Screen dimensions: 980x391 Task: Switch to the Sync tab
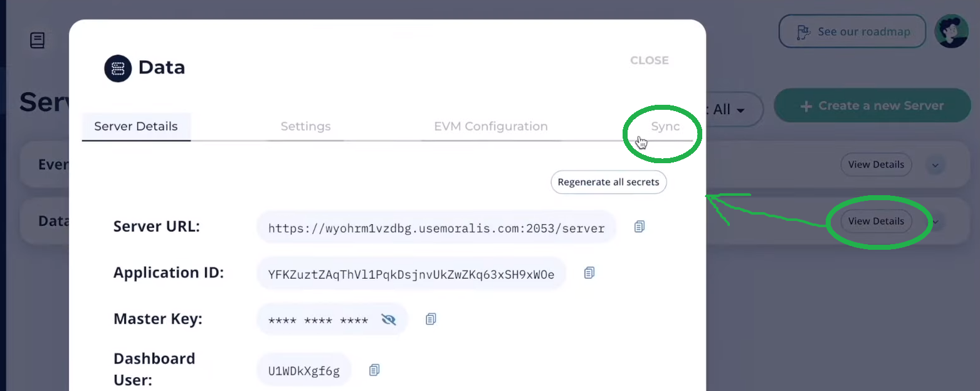click(665, 126)
